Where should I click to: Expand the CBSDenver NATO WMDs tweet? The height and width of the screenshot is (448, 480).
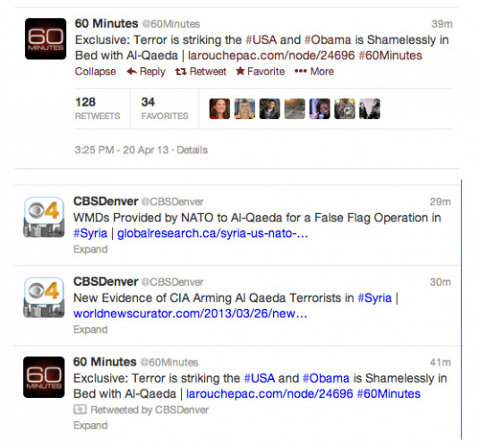tap(90, 249)
